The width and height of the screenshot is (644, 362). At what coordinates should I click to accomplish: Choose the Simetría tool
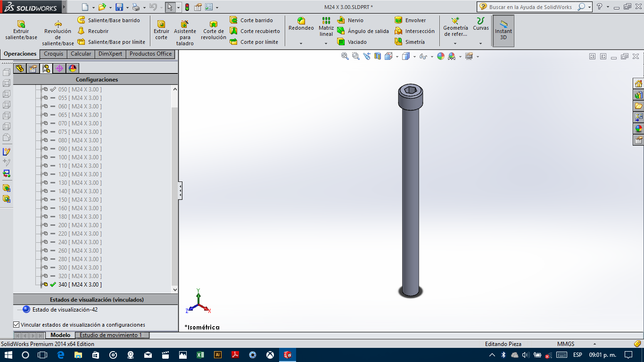pos(409,42)
